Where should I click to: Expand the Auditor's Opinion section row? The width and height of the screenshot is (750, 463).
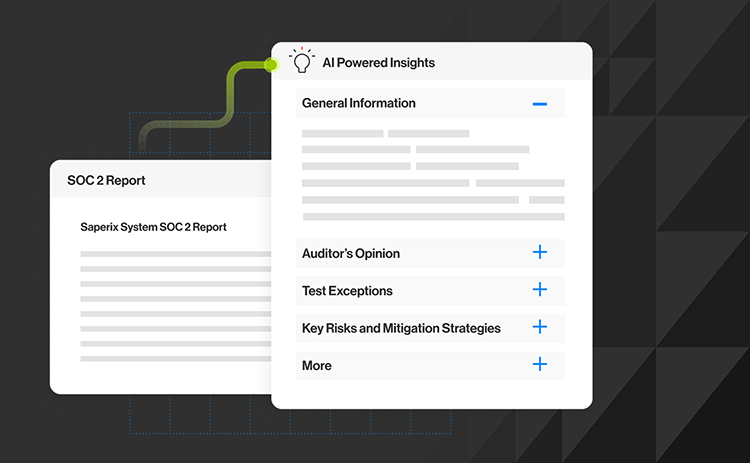click(351, 253)
